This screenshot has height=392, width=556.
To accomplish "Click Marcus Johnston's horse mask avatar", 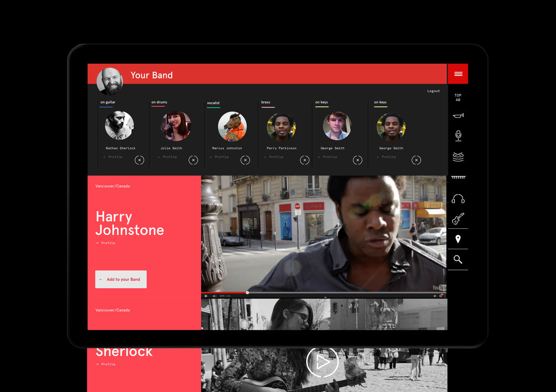I will 232,126.
